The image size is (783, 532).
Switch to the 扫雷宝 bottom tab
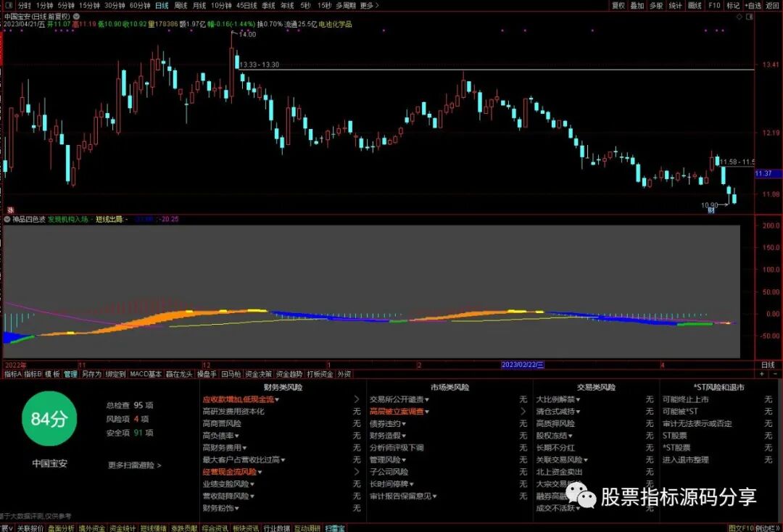[335, 528]
